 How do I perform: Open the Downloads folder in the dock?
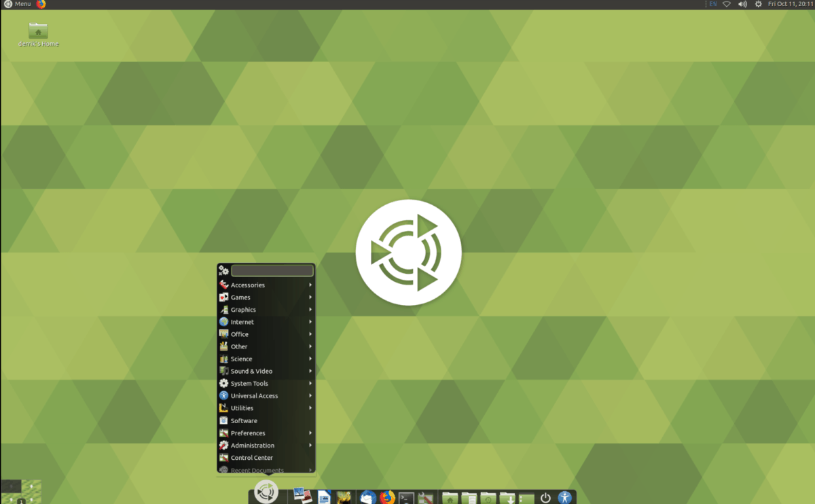click(x=507, y=498)
